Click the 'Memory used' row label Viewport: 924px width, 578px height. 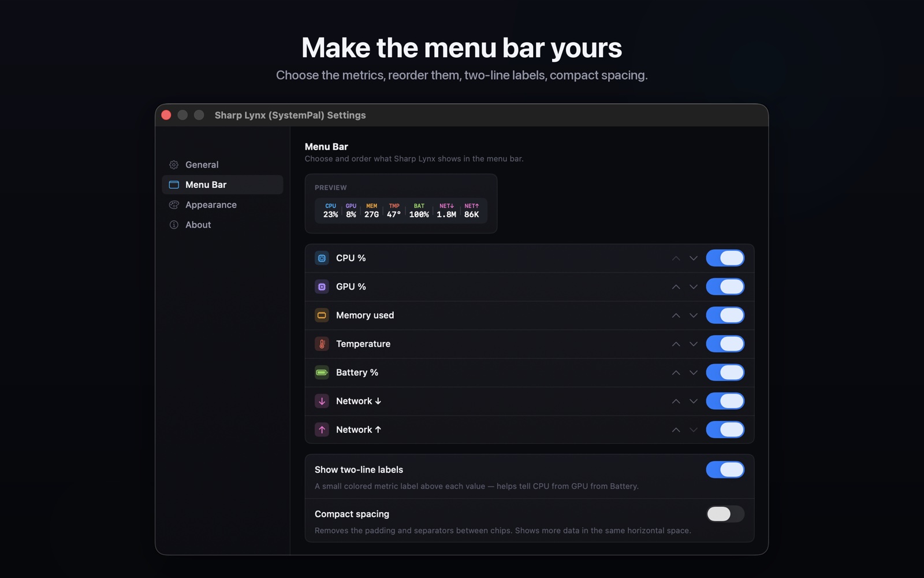click(365, 316)
